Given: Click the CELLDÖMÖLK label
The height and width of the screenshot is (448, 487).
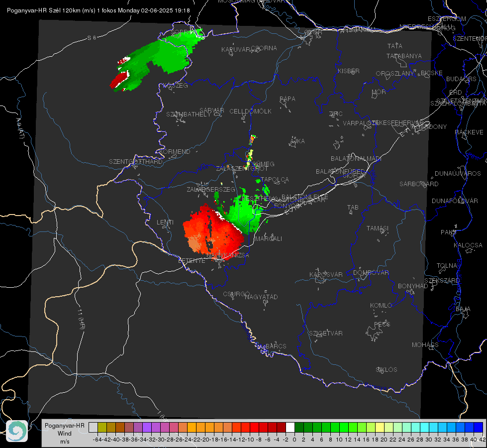Looking at the screenshot, I should click(251, 111).
